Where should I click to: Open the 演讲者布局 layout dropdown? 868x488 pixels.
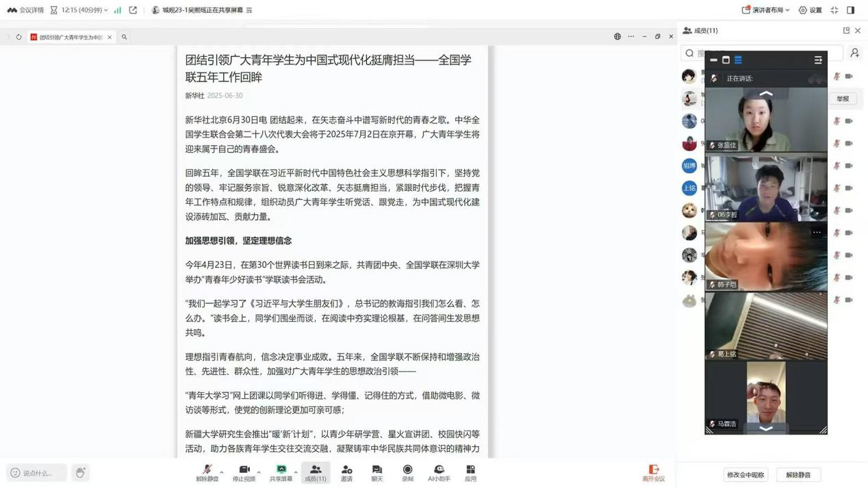[765, 10]
